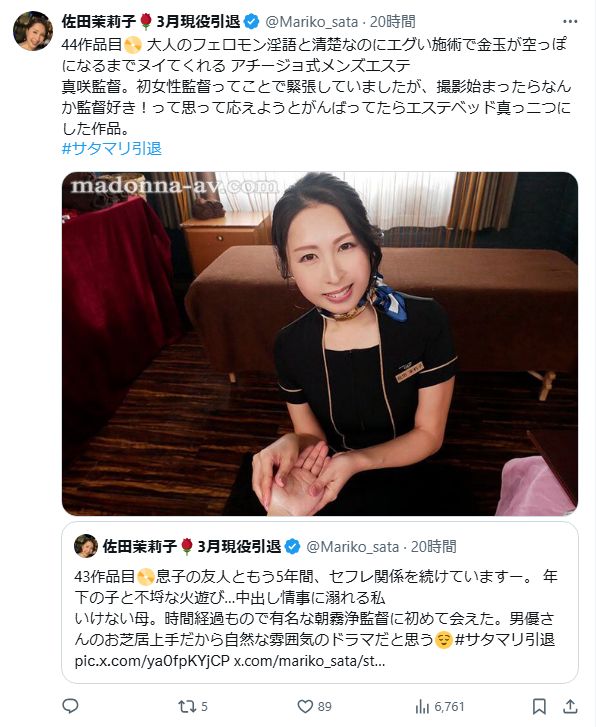Open the author's profile avatar
The height and width of the screenshot is (727, 596).
point(33,31)
